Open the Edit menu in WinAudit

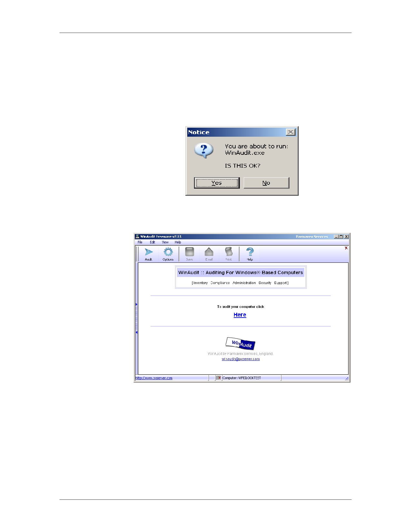152,242
